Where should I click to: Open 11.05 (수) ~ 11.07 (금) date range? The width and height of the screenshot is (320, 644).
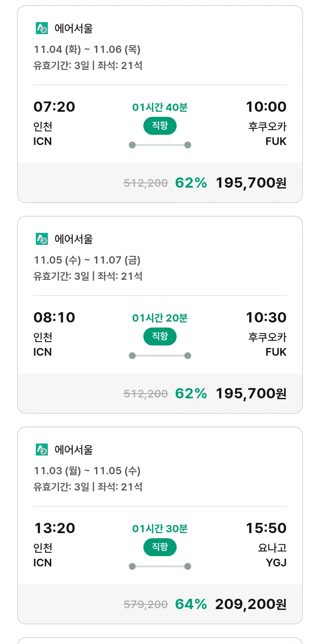(87, 260)
